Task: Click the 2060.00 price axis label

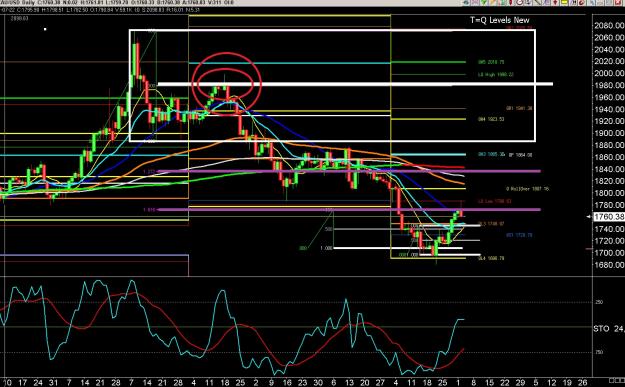Action: point(609,37)
